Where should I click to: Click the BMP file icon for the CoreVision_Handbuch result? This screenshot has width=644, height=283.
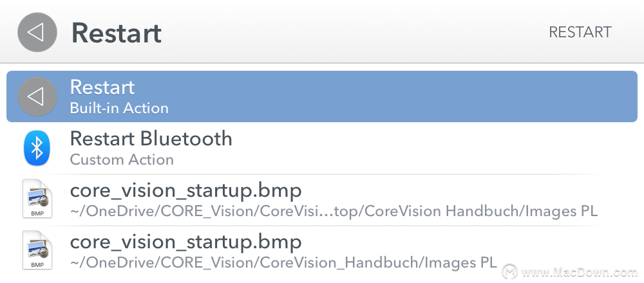point(37,250)
